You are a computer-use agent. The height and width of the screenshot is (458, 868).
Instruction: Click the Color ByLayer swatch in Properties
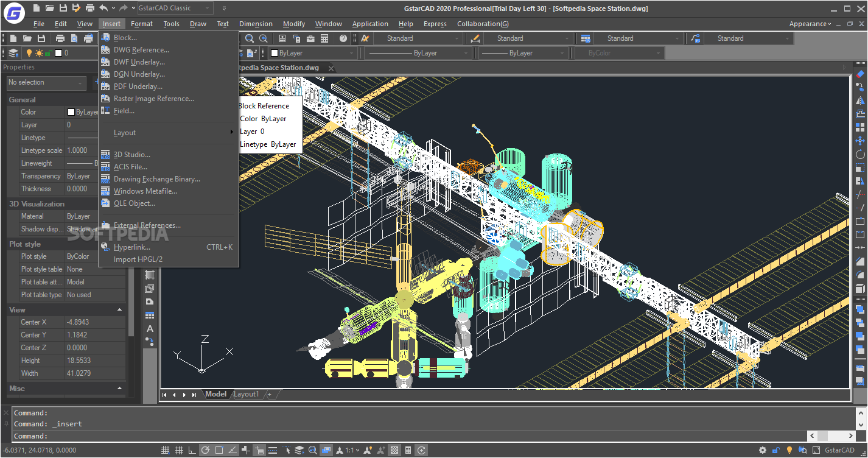click(x=71, y=112)
